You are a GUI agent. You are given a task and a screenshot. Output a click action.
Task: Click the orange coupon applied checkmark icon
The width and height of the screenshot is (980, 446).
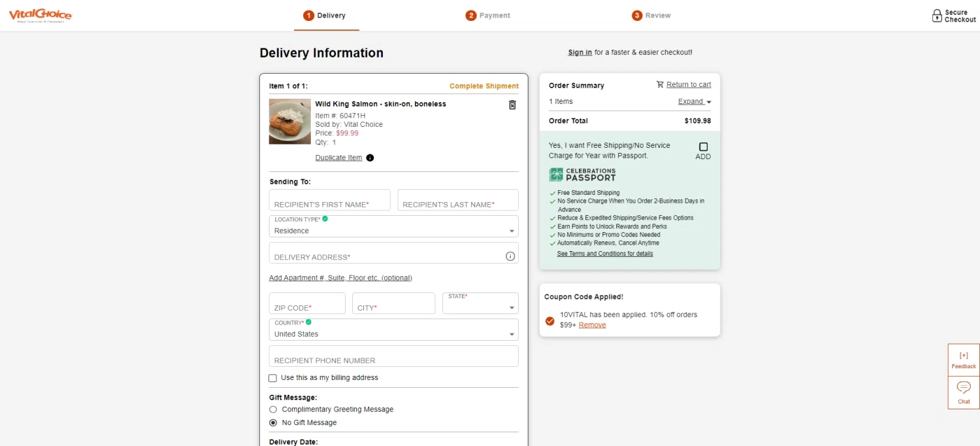click(549, 320)
